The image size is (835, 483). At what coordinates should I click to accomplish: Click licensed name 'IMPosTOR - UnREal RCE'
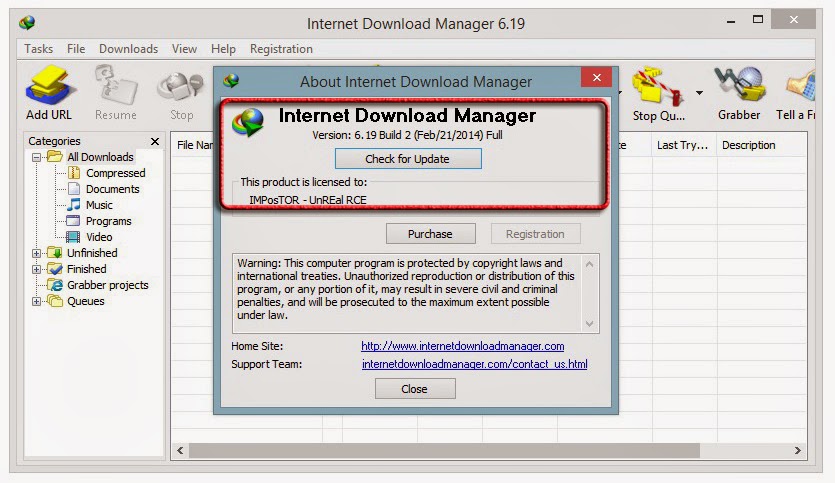[308, 200]
